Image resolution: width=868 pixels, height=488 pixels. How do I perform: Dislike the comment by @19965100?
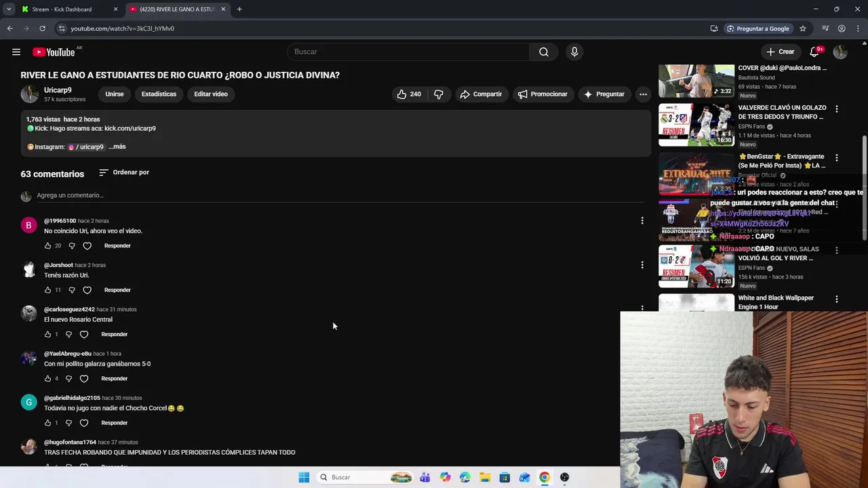click(72, 245)
